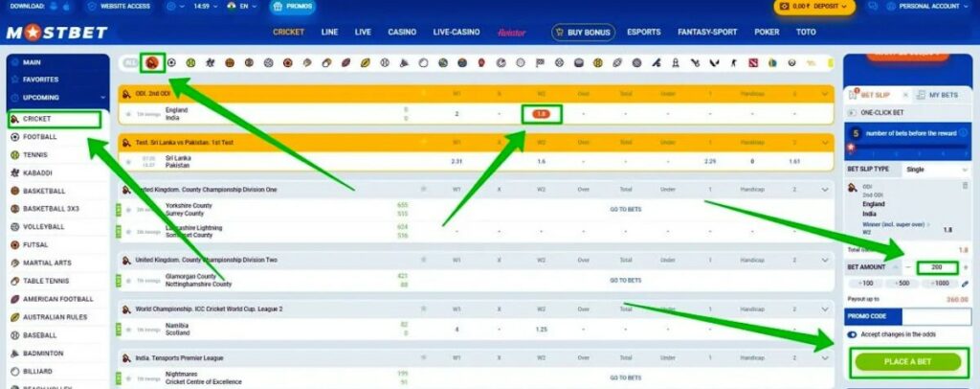Click the Buy Bonus button
The height and width of the screenshot is (389, 980).
[583, 33]
